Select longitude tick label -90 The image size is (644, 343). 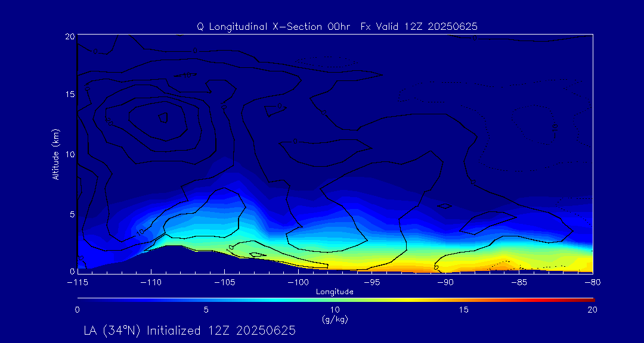pos(445,282)
